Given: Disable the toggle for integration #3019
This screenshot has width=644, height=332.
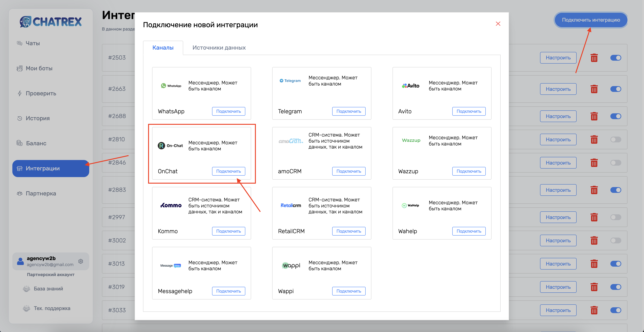Looking at the screenshot, I should tap(616, 287).
